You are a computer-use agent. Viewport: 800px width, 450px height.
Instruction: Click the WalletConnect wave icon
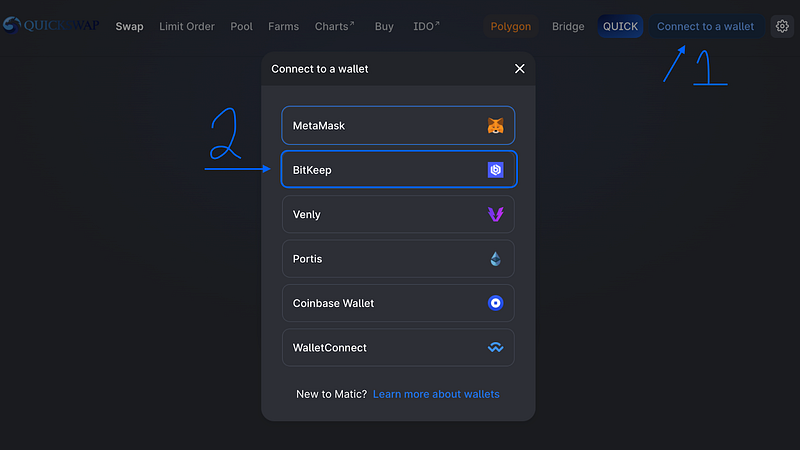tap(495, 347)
